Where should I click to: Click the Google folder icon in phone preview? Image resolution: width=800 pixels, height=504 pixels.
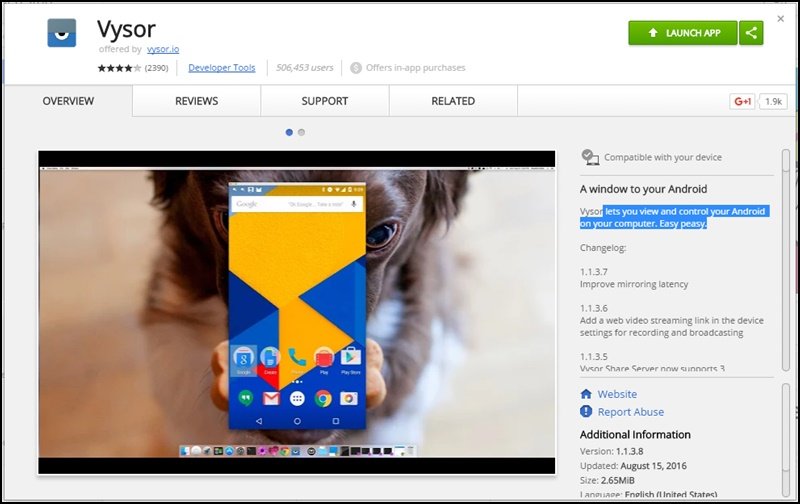click(244, 358)
